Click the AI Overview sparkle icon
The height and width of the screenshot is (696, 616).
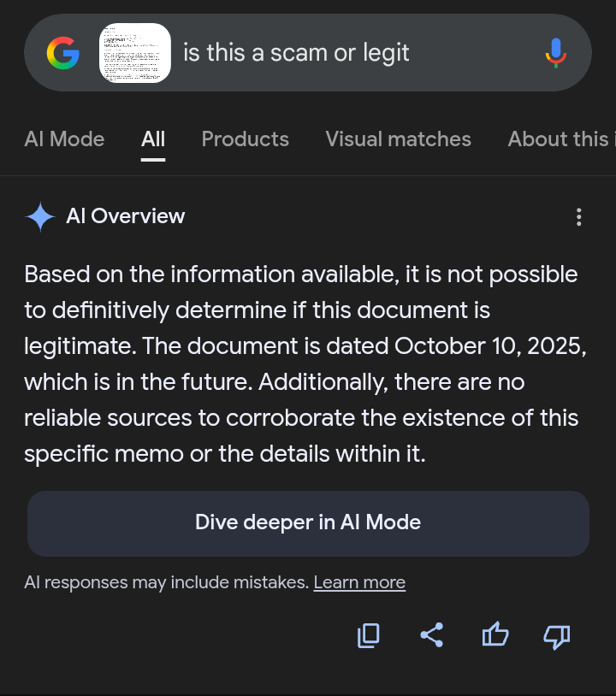(x=40, y=216)
